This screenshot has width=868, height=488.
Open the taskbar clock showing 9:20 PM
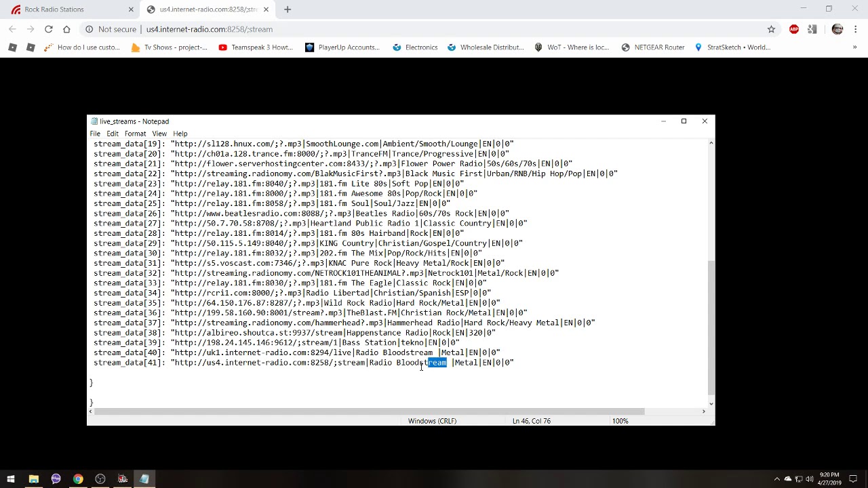pyautogui.click(x=829, y=479)
